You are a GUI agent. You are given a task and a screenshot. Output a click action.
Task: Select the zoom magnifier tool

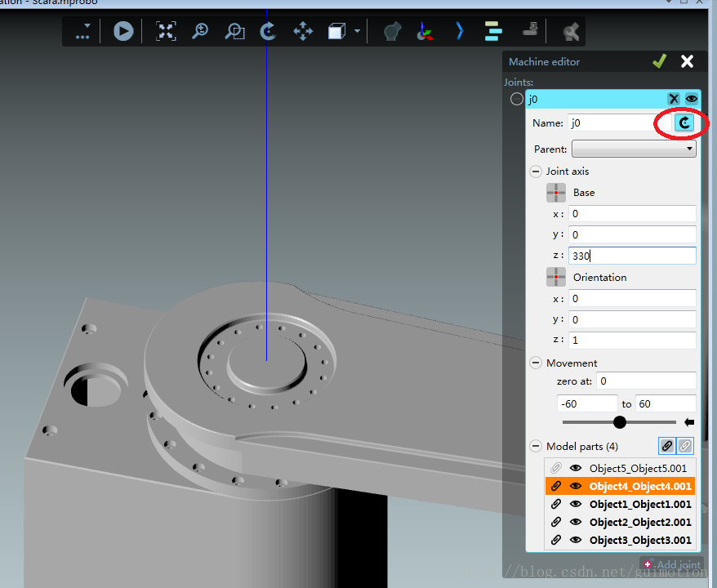pos(200,32)
